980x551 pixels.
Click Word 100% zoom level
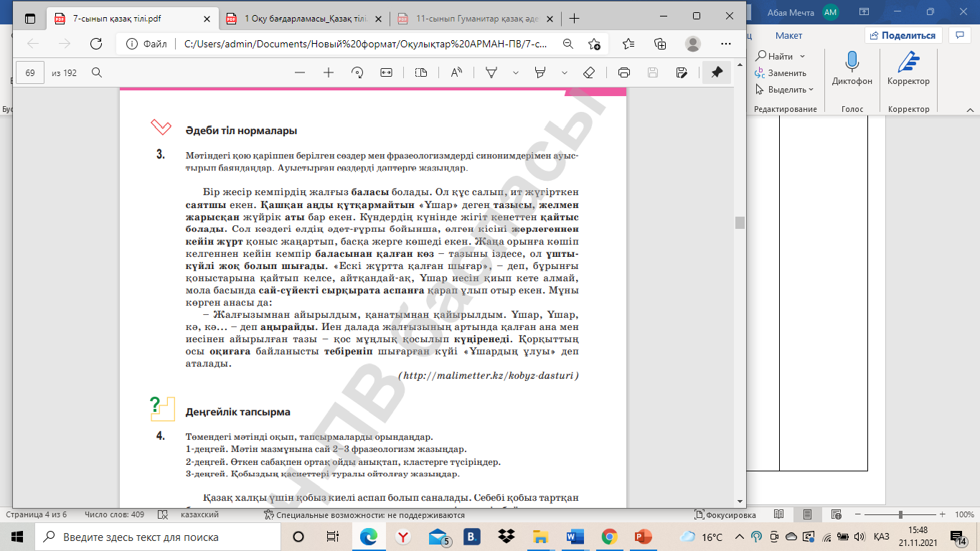pos(964,515)
